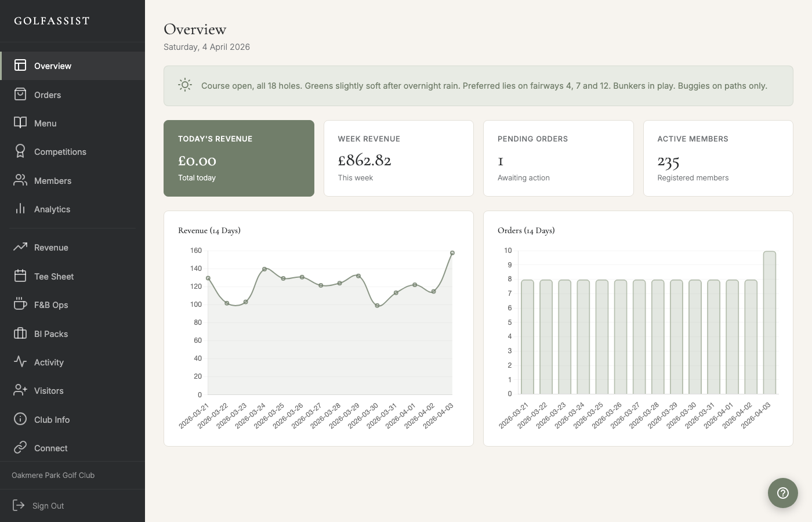Open the help question mark button

pyautogui.click(x=782, y=493)
